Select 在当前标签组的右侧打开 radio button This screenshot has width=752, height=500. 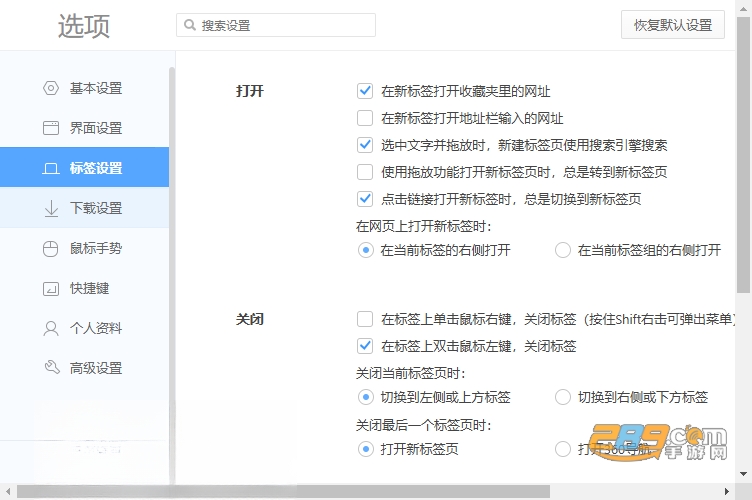(563, 250)
